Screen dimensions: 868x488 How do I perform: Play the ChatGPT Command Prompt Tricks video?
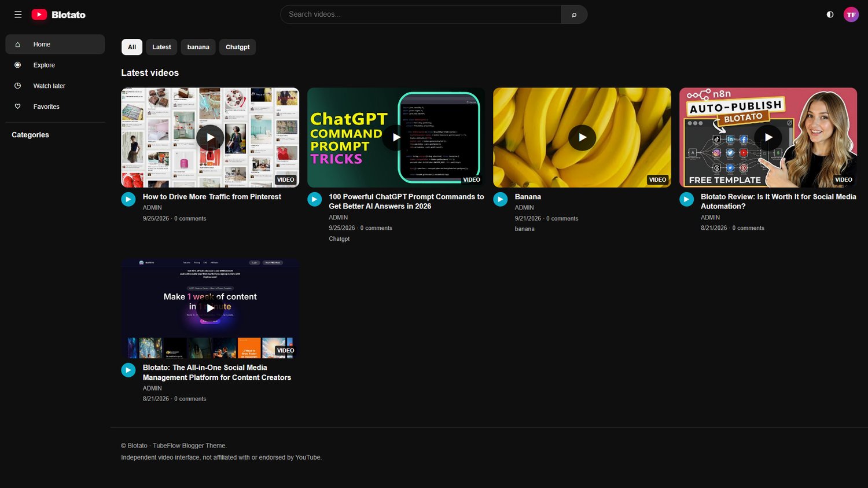(396, 137)
